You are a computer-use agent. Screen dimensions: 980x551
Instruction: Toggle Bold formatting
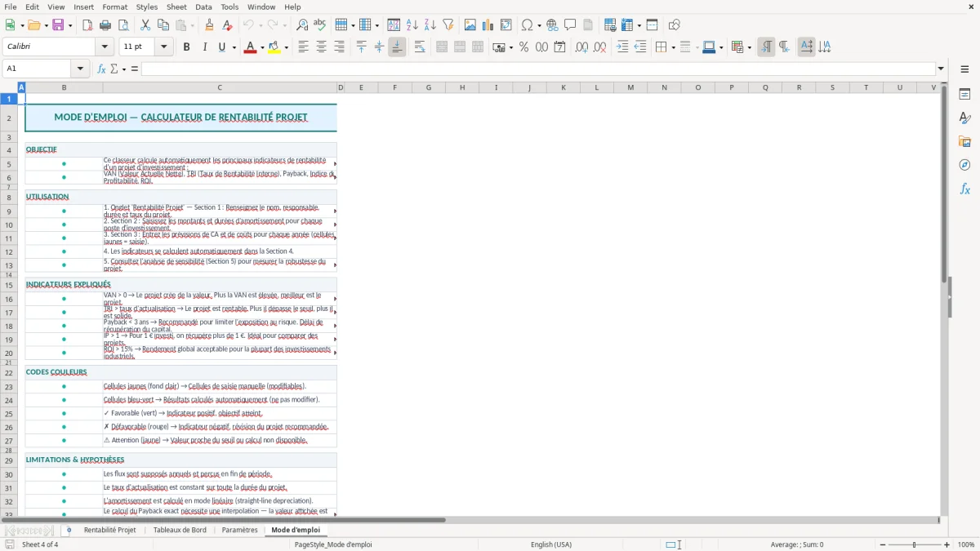pyautogui.click(x=186, y=47)
